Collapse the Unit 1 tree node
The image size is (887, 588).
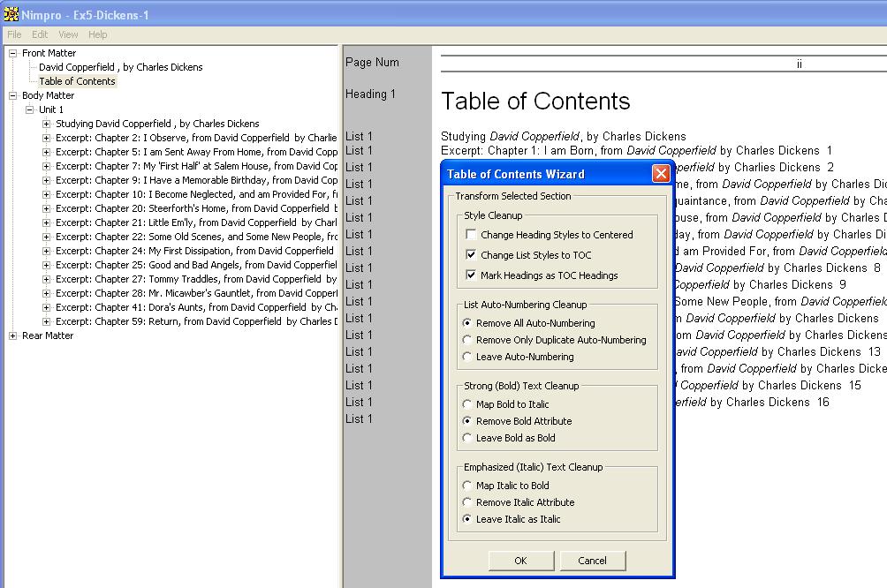click(x=29, y=109)
